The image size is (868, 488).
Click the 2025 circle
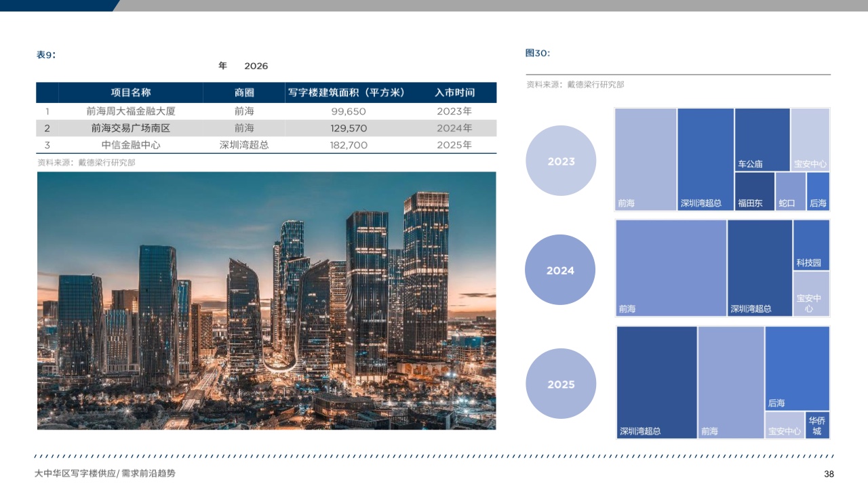coord(561,384)
